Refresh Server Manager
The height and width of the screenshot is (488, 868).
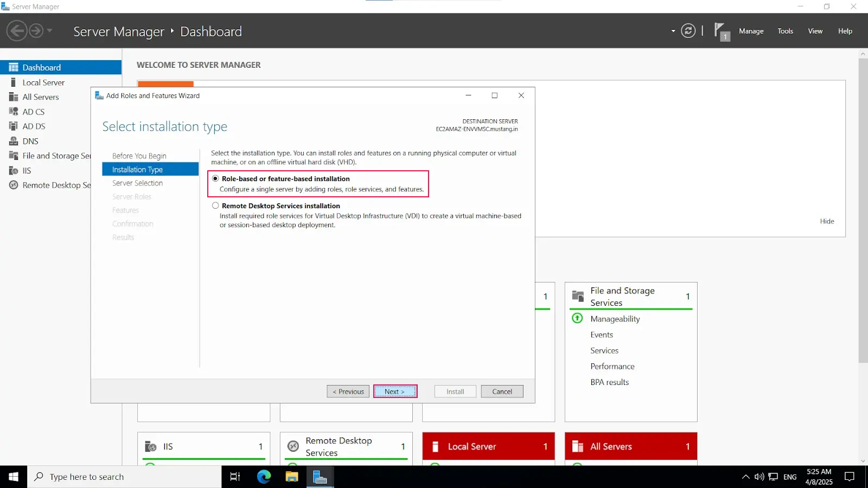point(688,31)
